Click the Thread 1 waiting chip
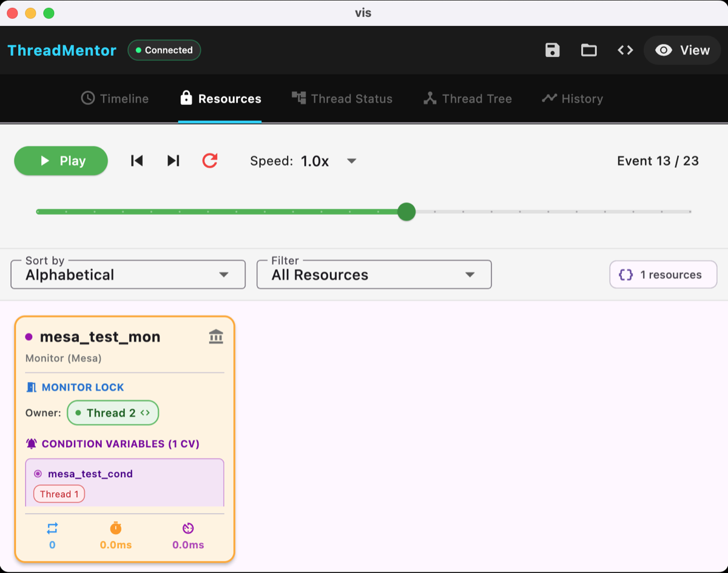The height and width of the screenshot is (573, 728). [x=59, y=494]
